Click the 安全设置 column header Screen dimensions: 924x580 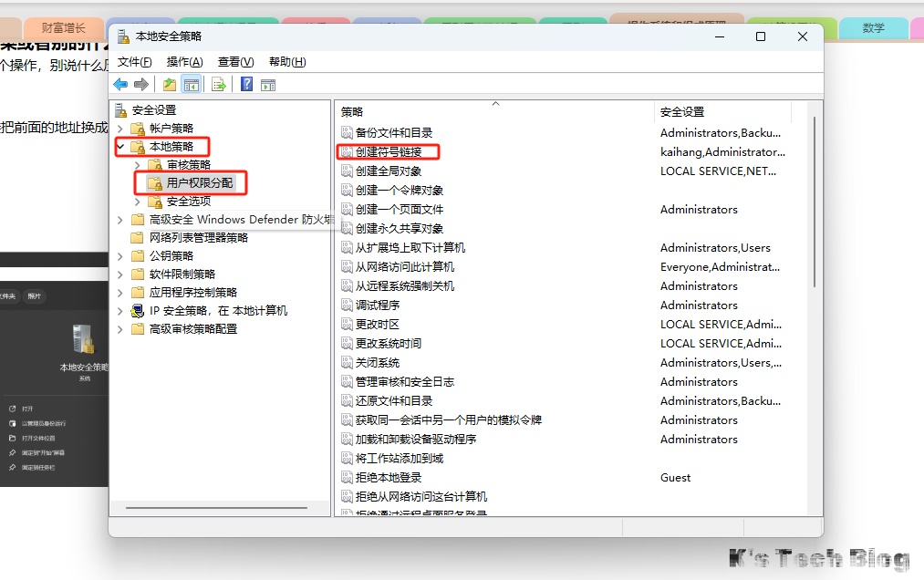(x=721, y=111)
